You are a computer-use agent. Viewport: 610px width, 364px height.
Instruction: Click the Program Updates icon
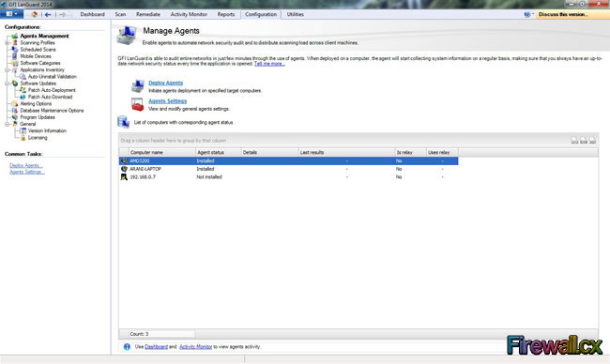pos(14,117)
